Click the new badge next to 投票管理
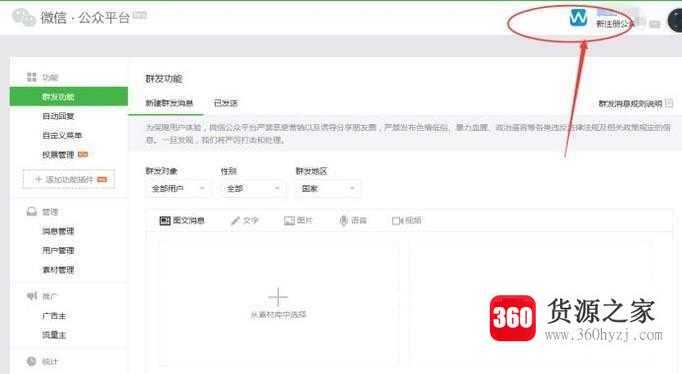Image resolution: width=682 pixels, height=374 pixels. pyautogui.click(x=83, y=154)
